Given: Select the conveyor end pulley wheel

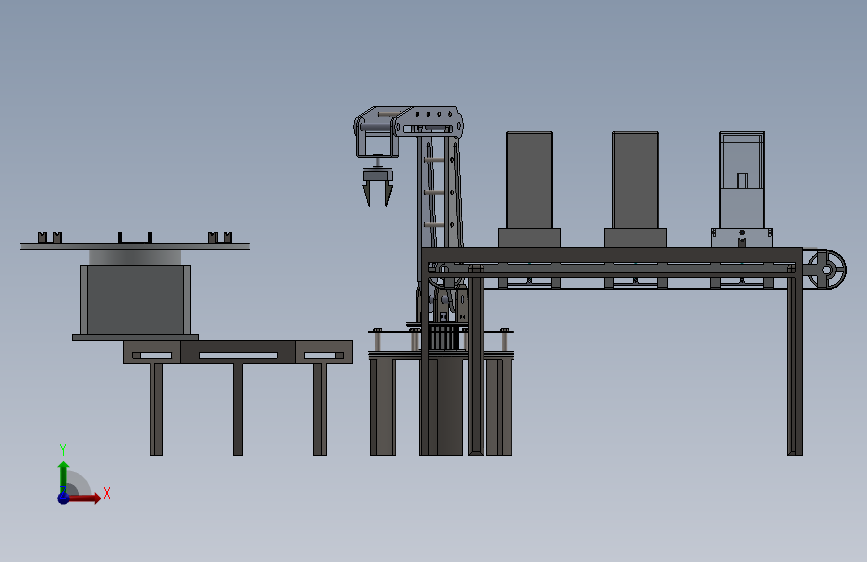Looking at the screenshot, I should [x=827, y=269].
